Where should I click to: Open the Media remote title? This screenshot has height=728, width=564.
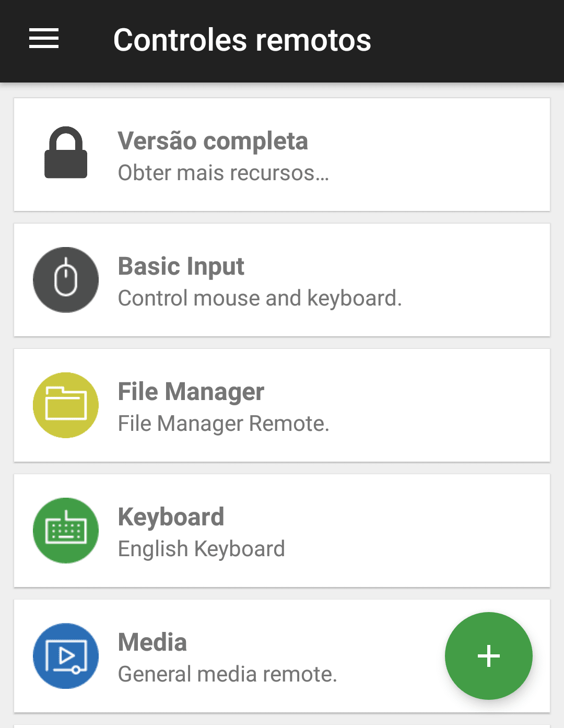pos(152,642)
